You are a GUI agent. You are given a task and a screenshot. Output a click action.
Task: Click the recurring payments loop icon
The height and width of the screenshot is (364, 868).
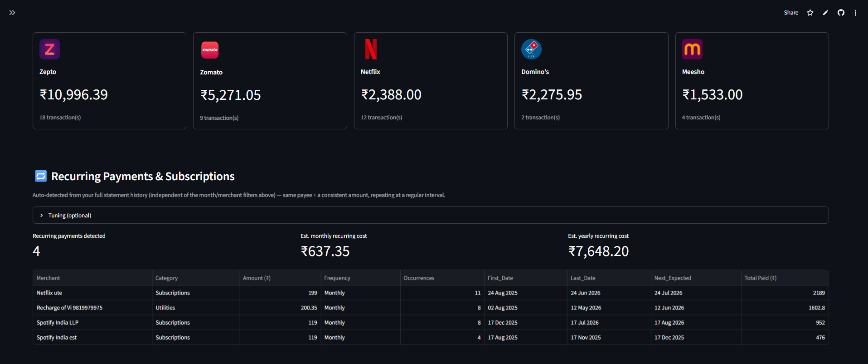[41, 176]
